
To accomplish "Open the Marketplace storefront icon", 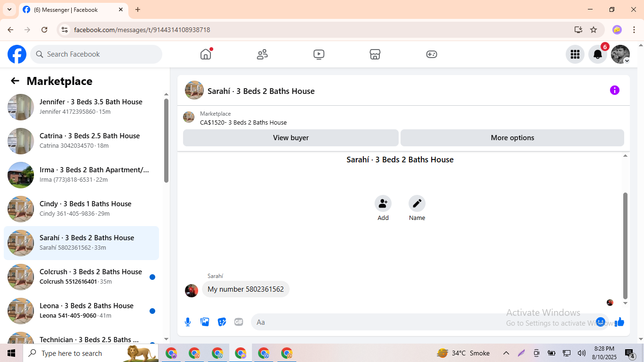I will point(375,54).
